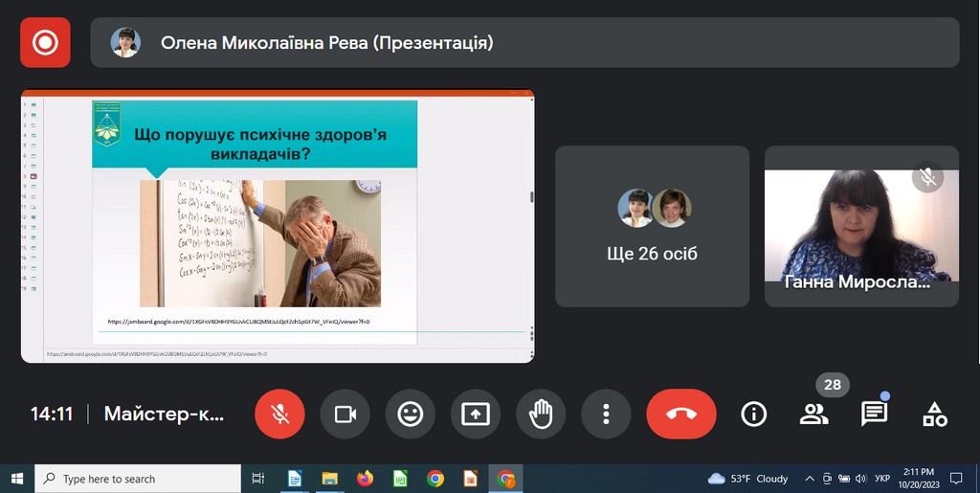Select Ганна Мирослава's video tile
980x493 pixels.
861,226
